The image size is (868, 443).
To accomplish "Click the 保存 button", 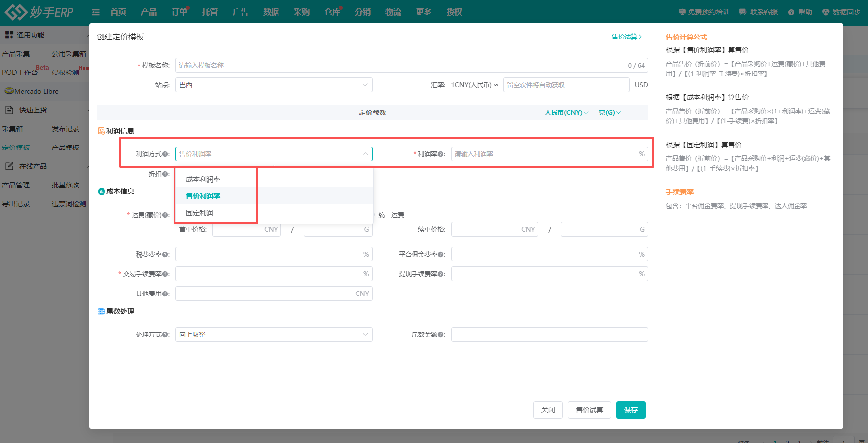I will click(x=630, y=410).
